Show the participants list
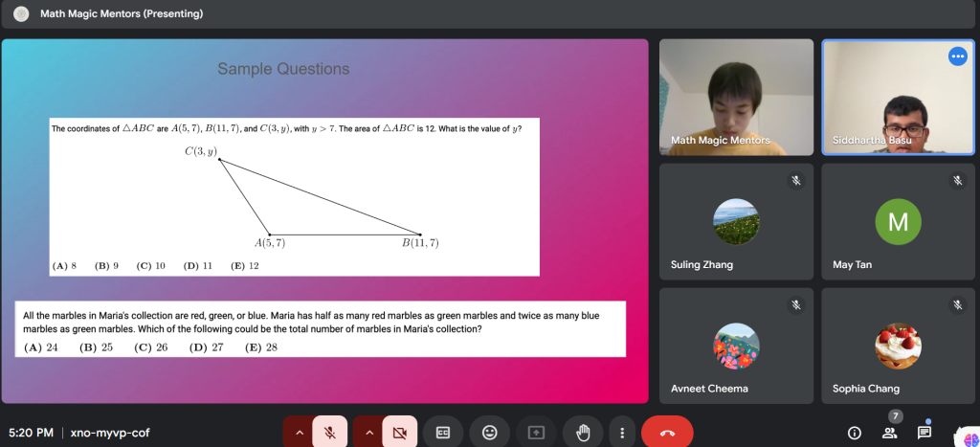This screenshot has height=447, width=980. (889, 433)
